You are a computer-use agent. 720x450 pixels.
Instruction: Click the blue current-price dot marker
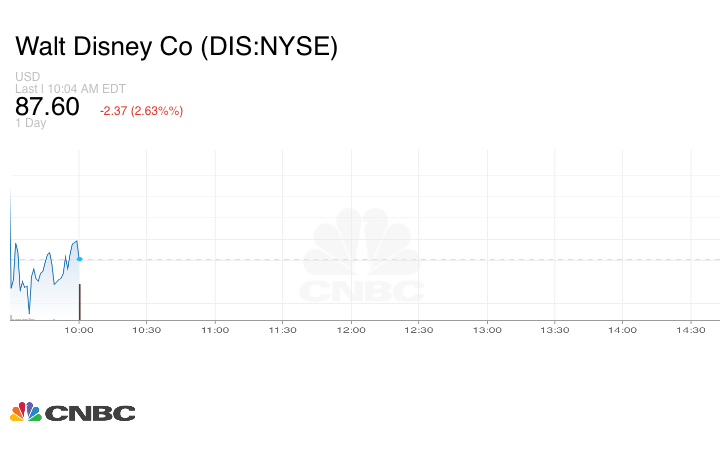click(79, 259)
